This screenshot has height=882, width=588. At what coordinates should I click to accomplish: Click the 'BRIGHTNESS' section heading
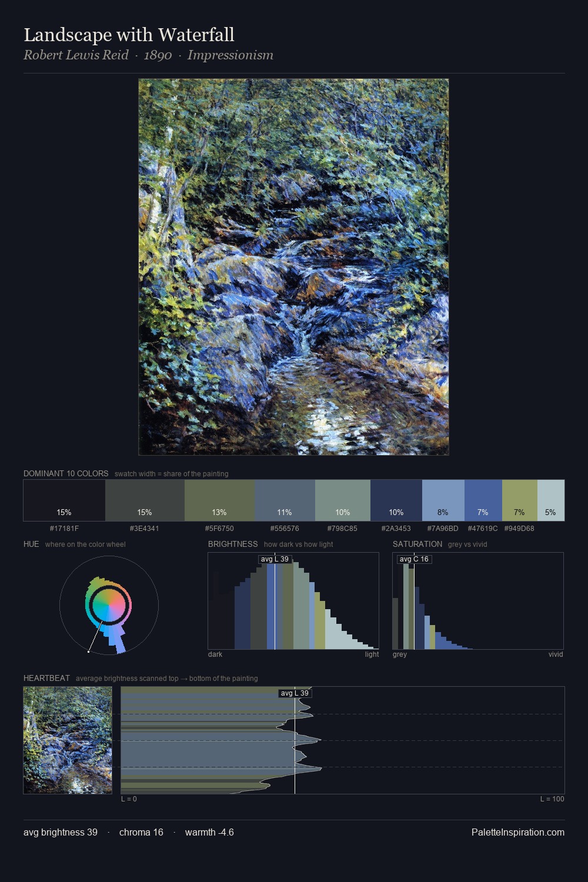(233, 544)
